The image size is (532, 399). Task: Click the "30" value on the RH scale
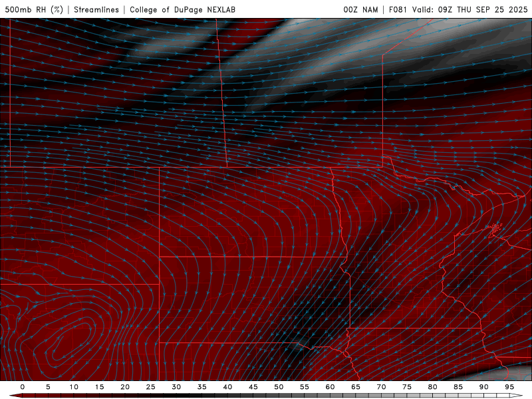pyautogui.click(x=176, y=387)
